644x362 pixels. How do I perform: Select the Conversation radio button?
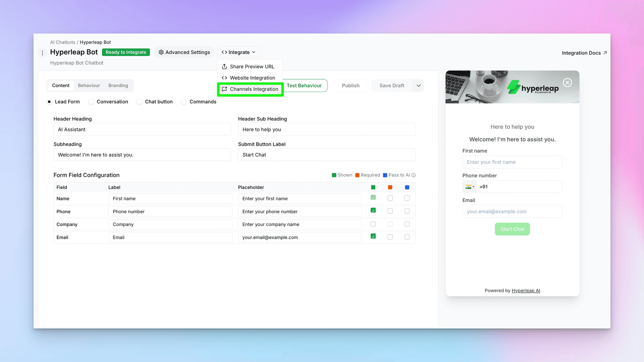(x=91, y=102)
